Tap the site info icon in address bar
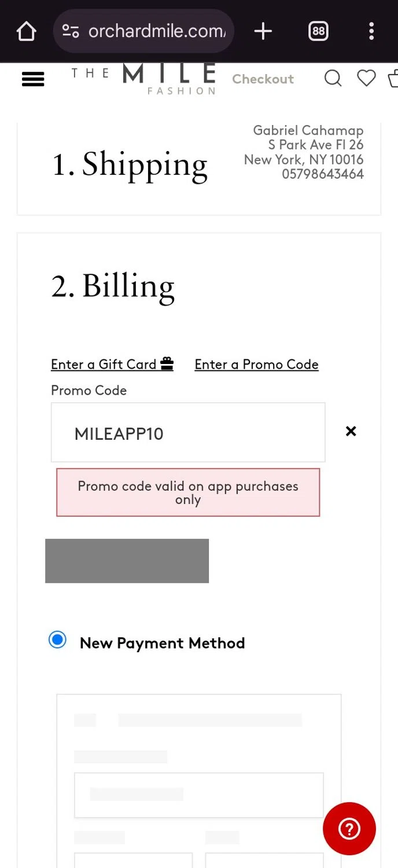 click(x=71, y=31)
